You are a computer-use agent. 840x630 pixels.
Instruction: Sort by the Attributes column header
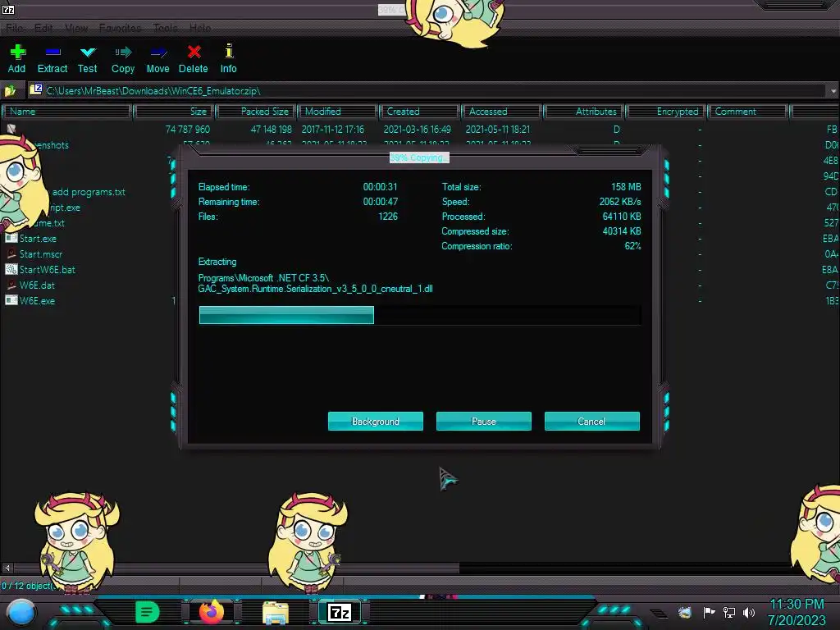pos(584,112)
